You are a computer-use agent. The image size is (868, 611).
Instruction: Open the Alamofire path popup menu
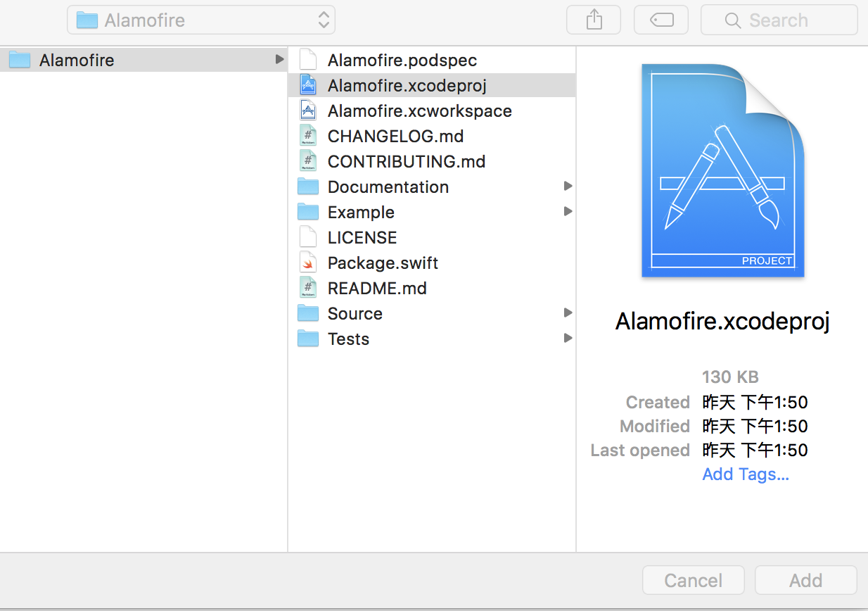pos(201,20)
